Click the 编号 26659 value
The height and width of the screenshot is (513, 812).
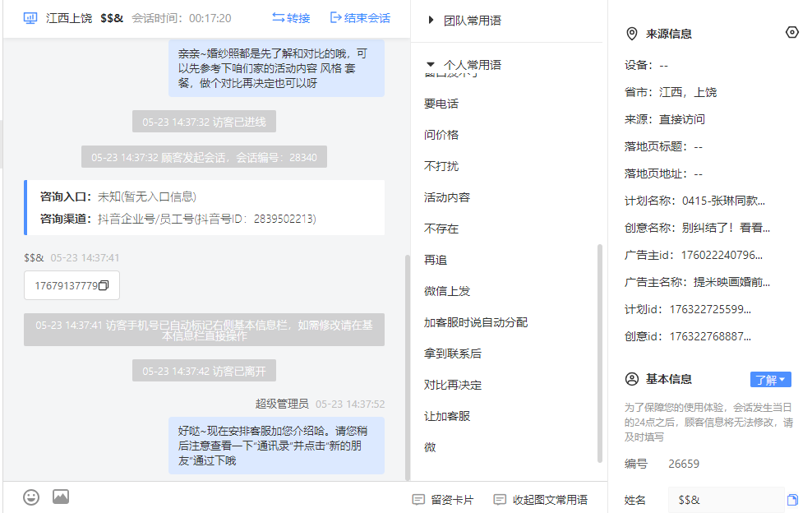(684, 464)
